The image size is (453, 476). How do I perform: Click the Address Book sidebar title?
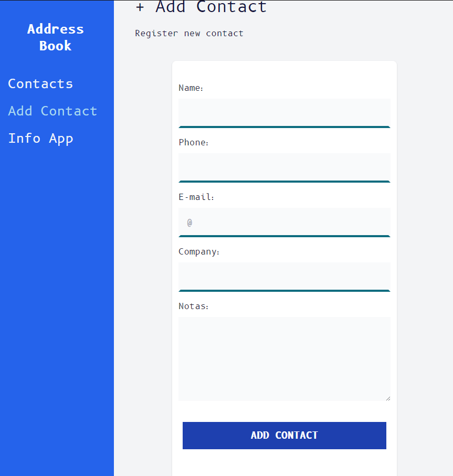point(56,37)
